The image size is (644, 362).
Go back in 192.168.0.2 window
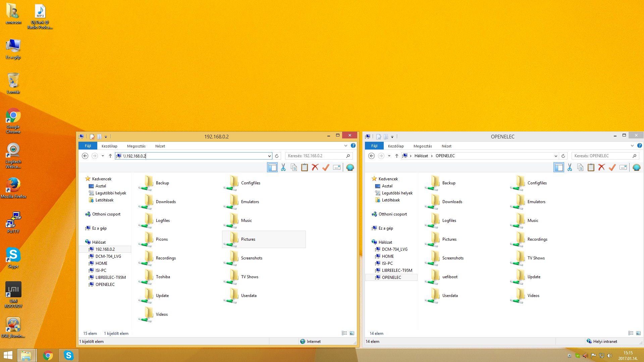85,156
